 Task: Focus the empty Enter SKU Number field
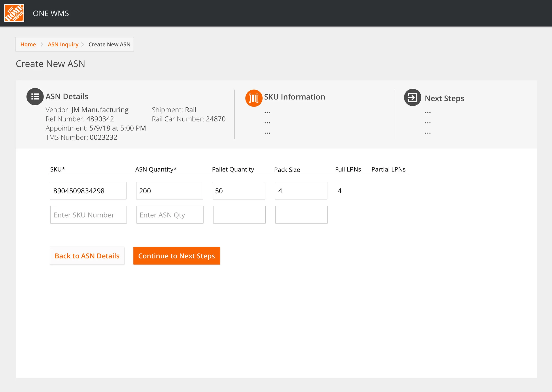[x=89, y=215]
